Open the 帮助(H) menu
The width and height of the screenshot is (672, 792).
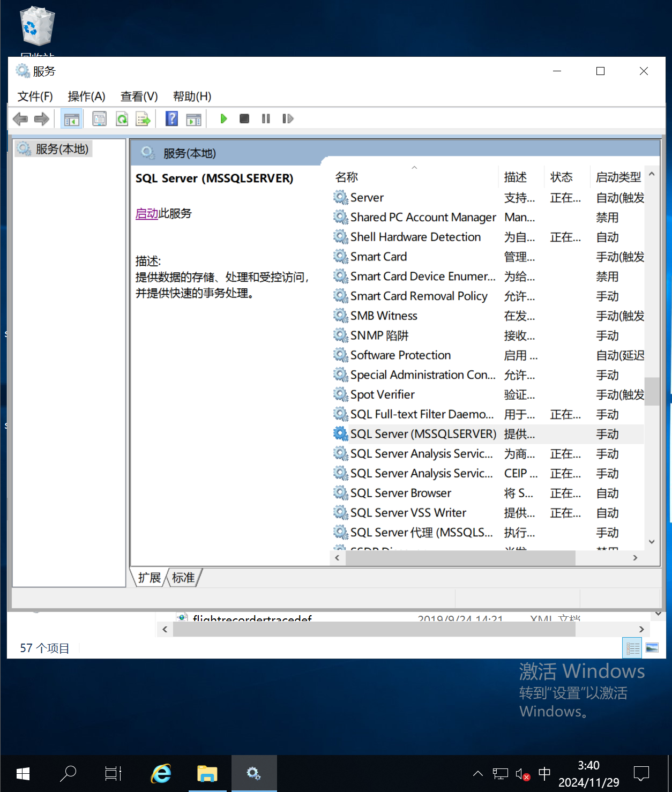pyautogui.click(x=192, y=96)
